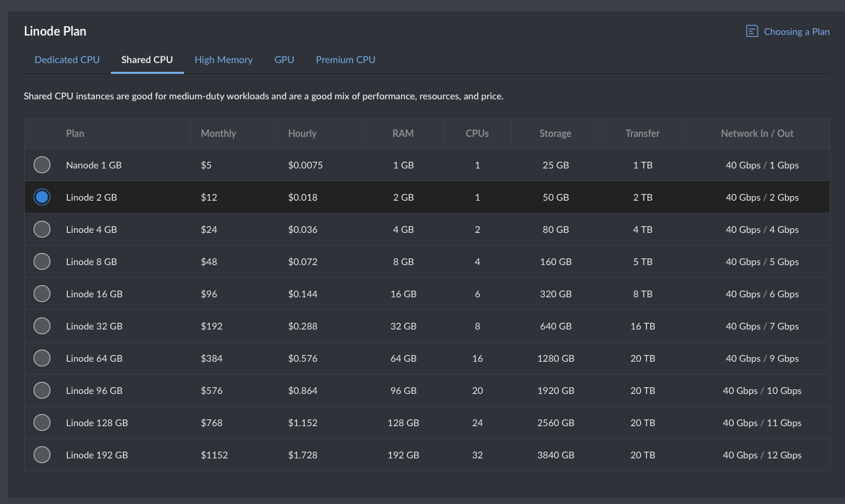Image resolution: width=845 pixels, height=504 pixels.
Task: Click the 160 GB storage value
Action: [555, 262]
